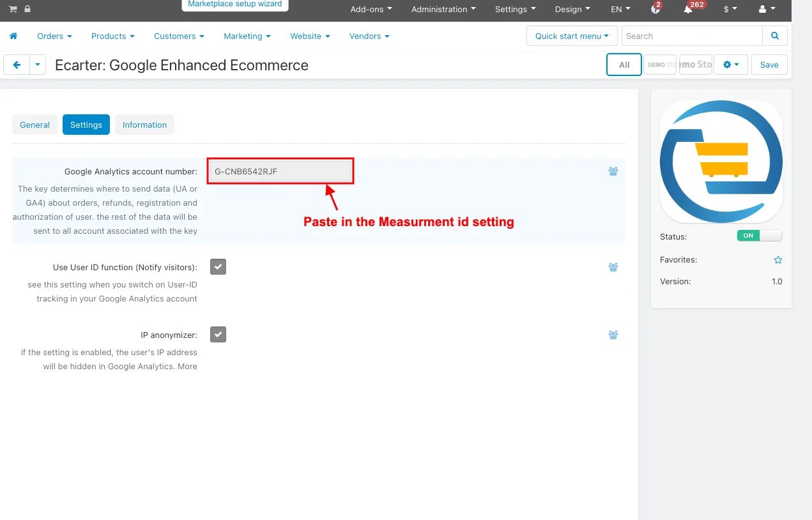Image resolution: width=812 pixels, height=520 pixels.
Task: Click the search magnifier button
Action: pos(775,36)
